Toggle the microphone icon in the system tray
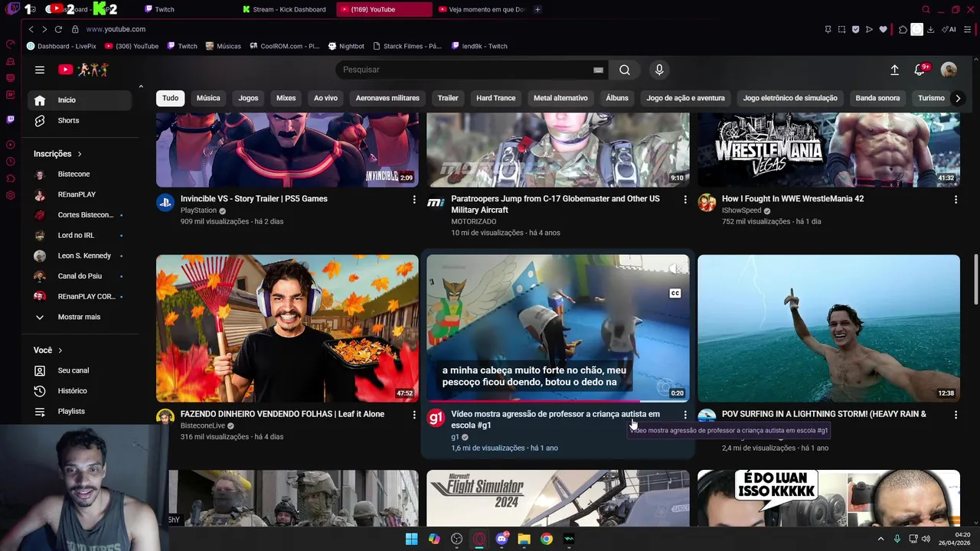The height and width of the screenshot is (551, 980). 897,539
